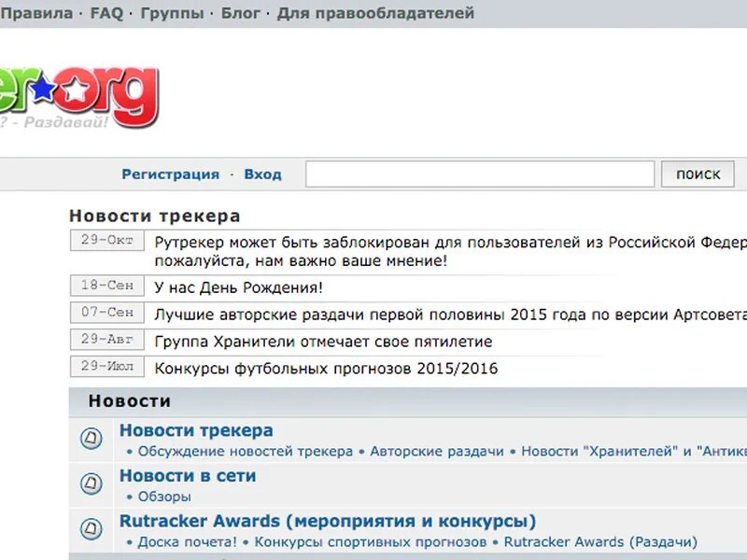Open the Новости трекера forum
This screenshot has width=747, height=560.
coord(196,430)
